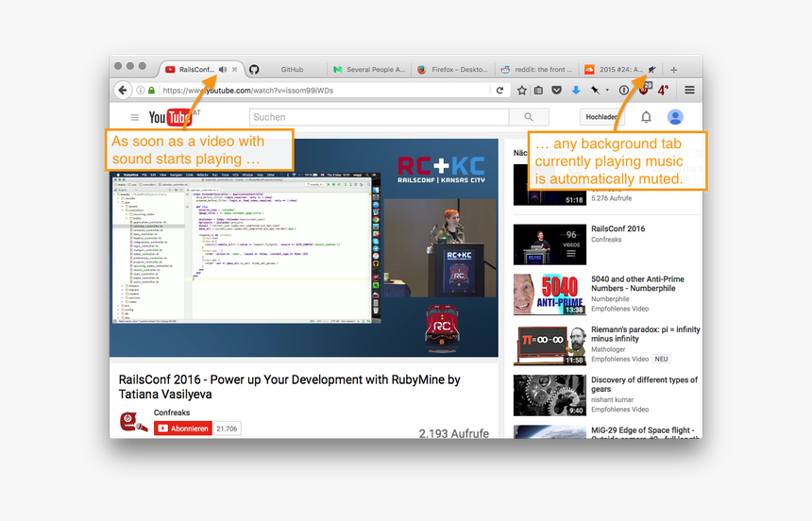
Task: Open YouTube notifications bell
Action: (646, 117)
